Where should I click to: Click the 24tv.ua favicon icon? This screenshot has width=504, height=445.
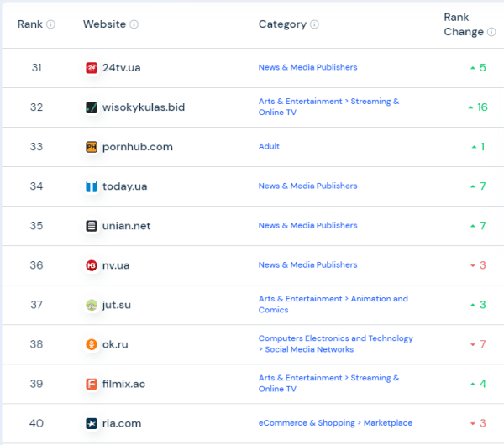[x=92, y=67]
